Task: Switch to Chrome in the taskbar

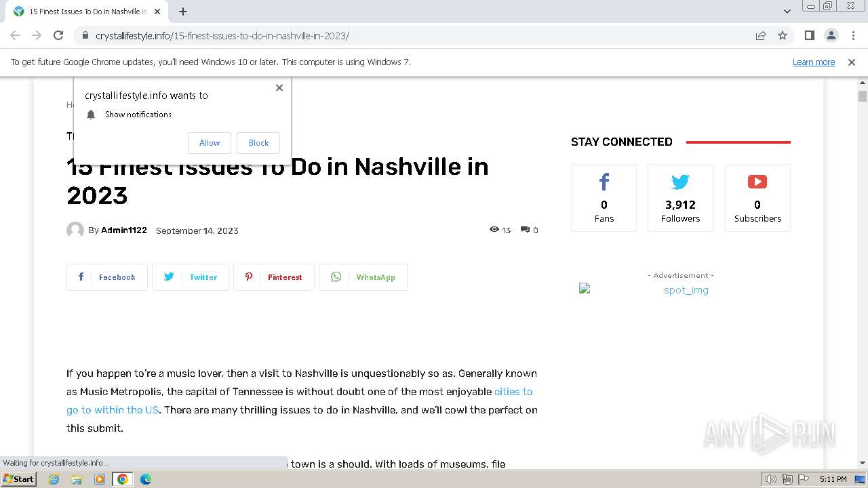Action: click(123, 479)
